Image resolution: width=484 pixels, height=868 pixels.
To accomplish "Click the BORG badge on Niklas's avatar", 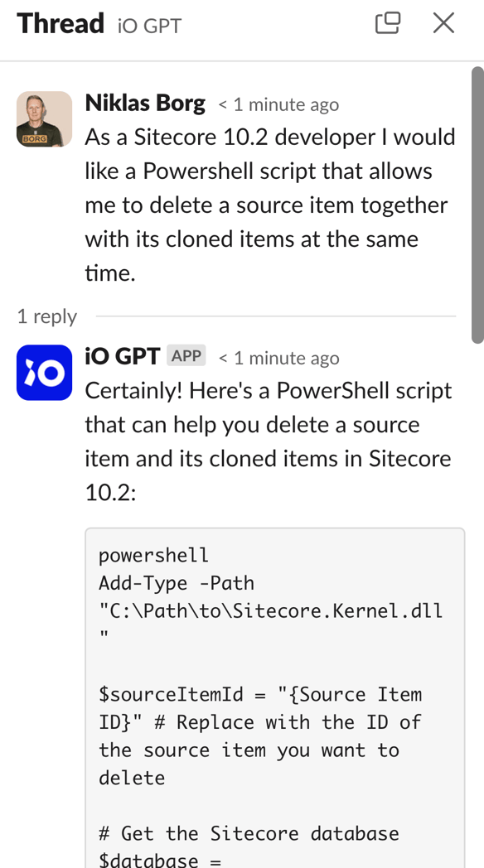I will 33,138.
